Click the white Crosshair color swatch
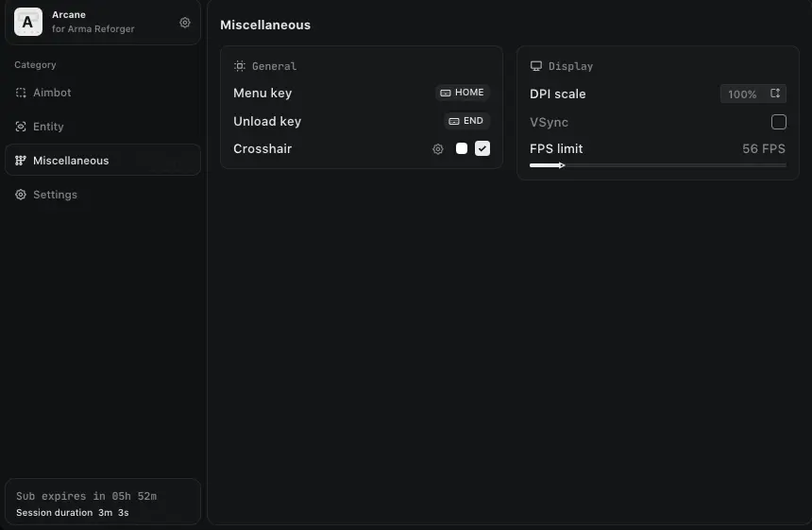Image resolution: width=812 pixels, height=530 pixels. coord(462,148)
